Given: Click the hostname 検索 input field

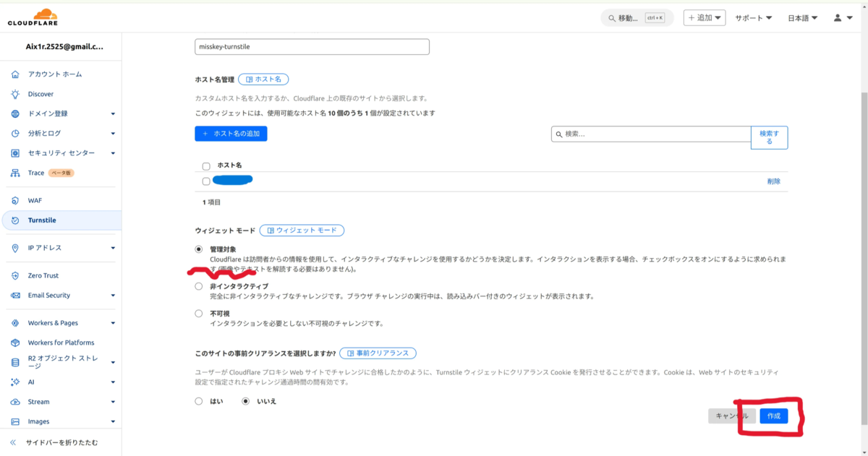Looking at the screenshot, I should pos(651,134).
